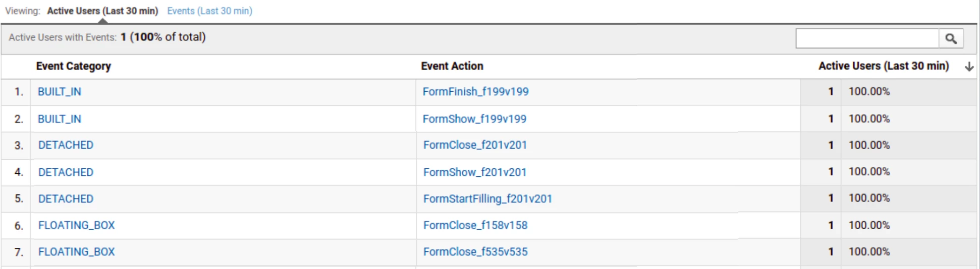Screen dimensions: 980x269
Task: Click FormClose_f535v535 event action
Action: [x=475, y=251]
